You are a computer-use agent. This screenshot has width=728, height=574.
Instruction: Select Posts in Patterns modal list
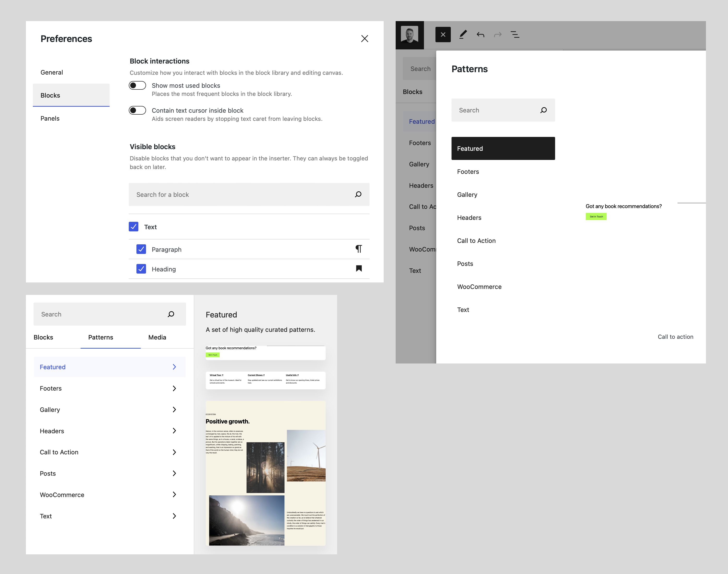[503, 264]
